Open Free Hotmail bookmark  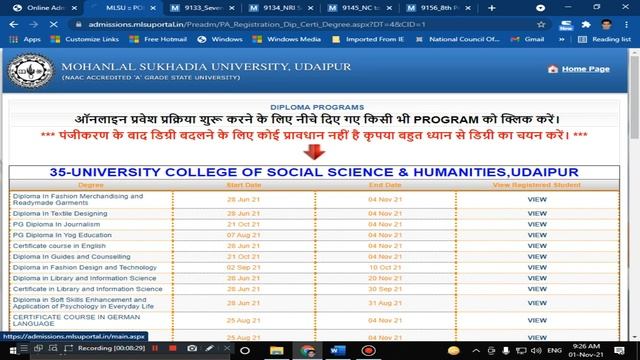pyautogui.click(x=158, y=39)
